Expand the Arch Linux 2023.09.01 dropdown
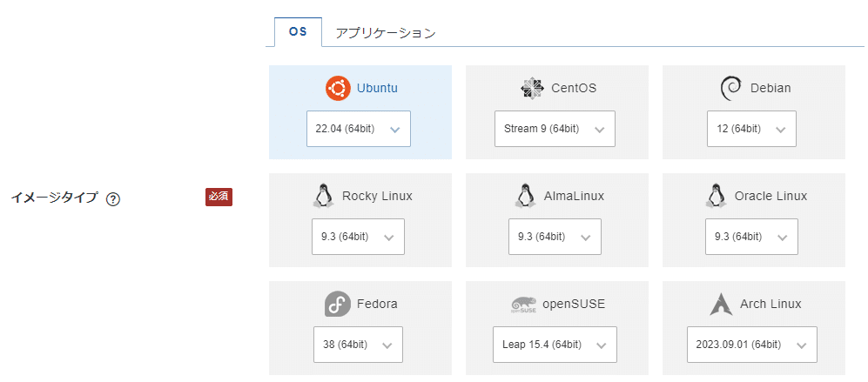Image resolution: width=868 pixels, height=382 pixels. pos(752,345)
